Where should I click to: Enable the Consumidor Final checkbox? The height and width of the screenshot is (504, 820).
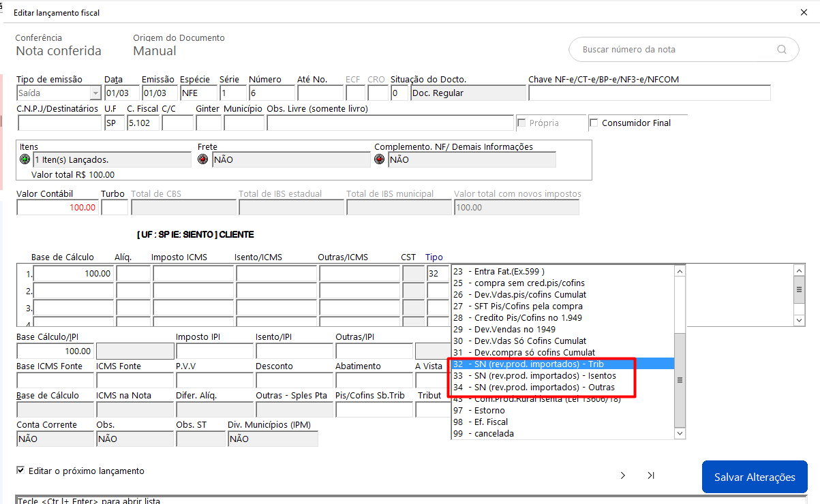point(594,123)
